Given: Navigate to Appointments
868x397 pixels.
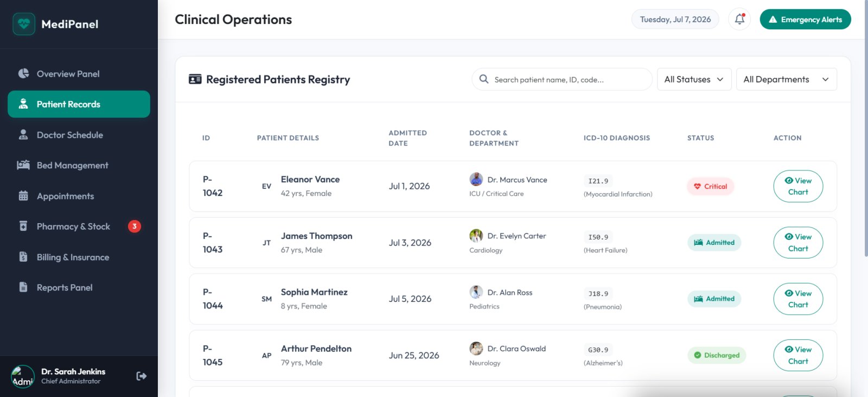Looking at the screenshot, I should [79, 196].
